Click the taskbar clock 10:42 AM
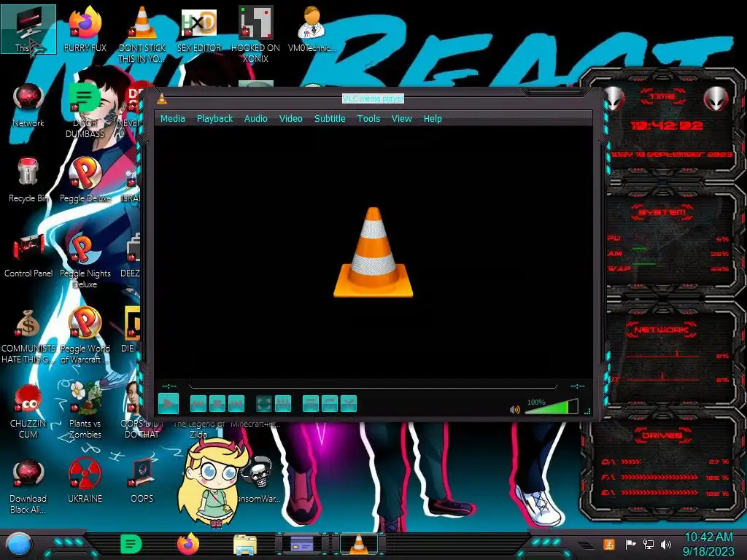The width and height of the screenshot is (747, 560). pyautogui.click(x=708, y=544)
